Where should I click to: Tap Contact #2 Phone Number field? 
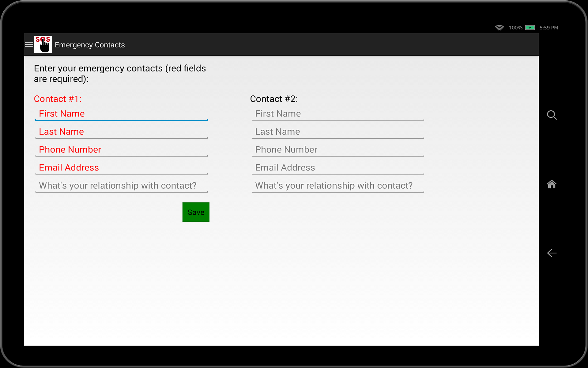(x=337, y=150)
